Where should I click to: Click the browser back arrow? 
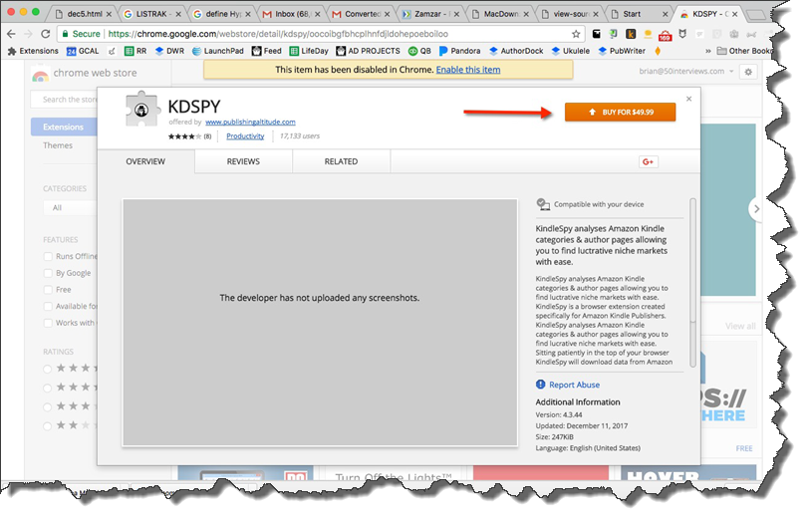(11, 34)
